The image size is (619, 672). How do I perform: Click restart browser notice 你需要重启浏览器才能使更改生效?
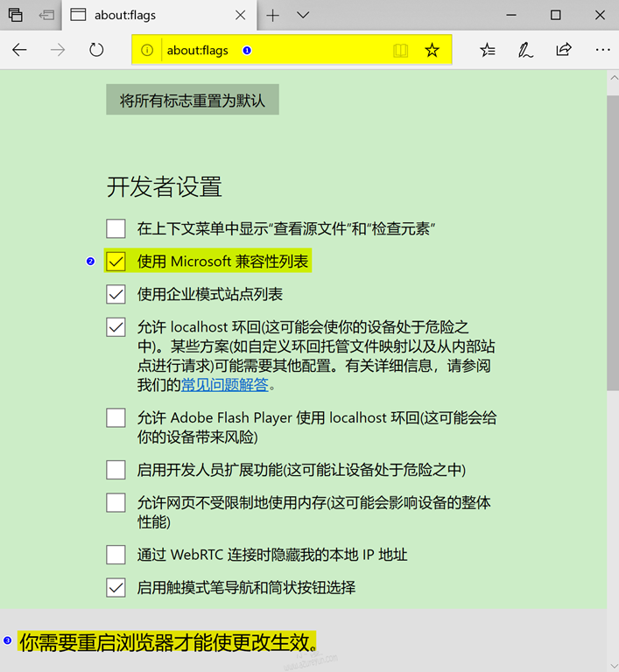pyautogui.click(x=167, y=642)
